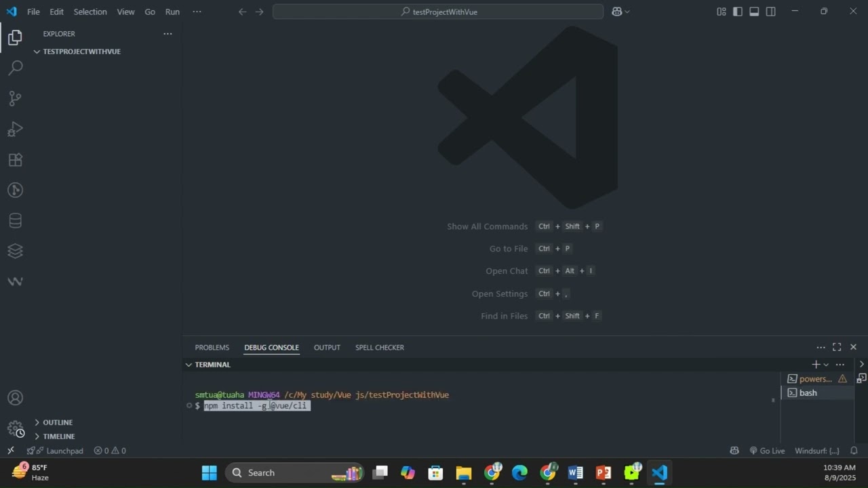This screenshot has height=488, width=868.
Task: Open the Manage gear settings
Action: point(15,429)
